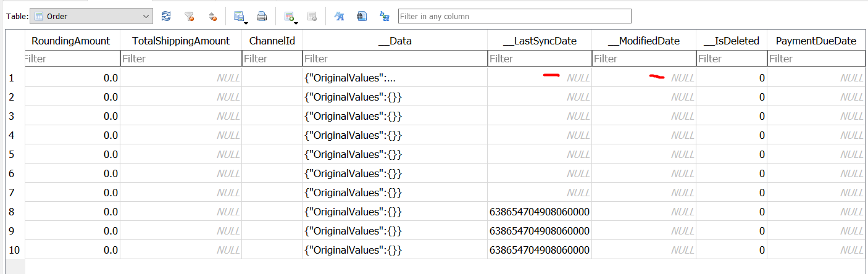Select the first row's __Data cell

coord(395,78)
